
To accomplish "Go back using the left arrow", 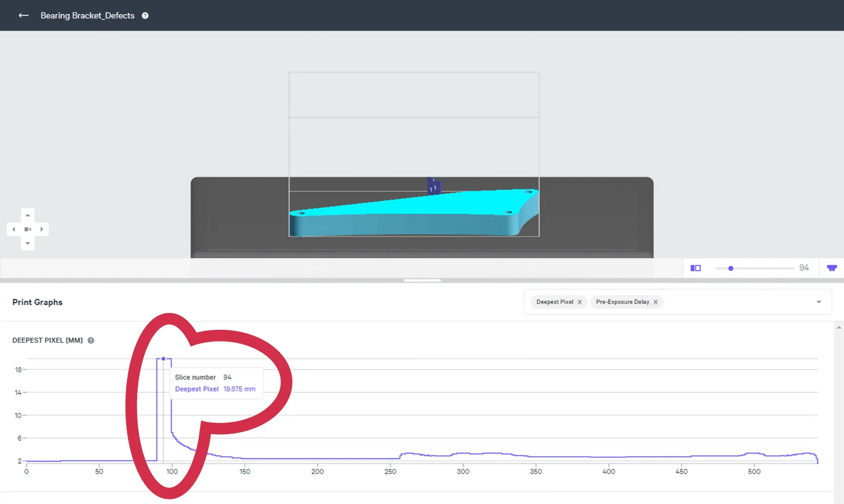I will click(x=23, y=16).
